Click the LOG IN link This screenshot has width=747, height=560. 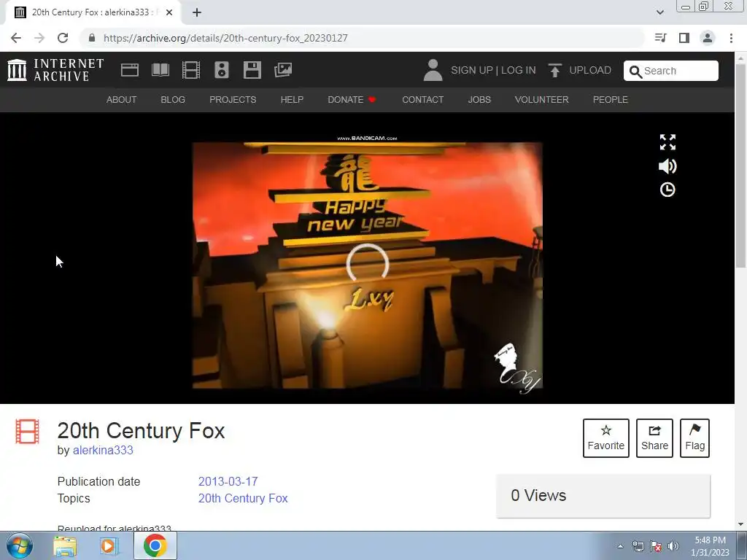[519, 70]
